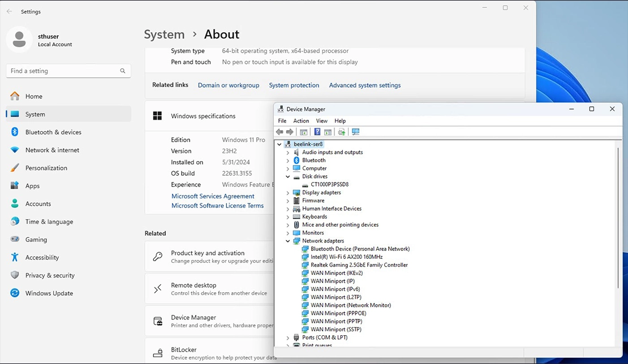The height and width of the screenshot is (364, 628).
Task: Click the Scan for hardware changes icon
Action: tap(355, 132)
